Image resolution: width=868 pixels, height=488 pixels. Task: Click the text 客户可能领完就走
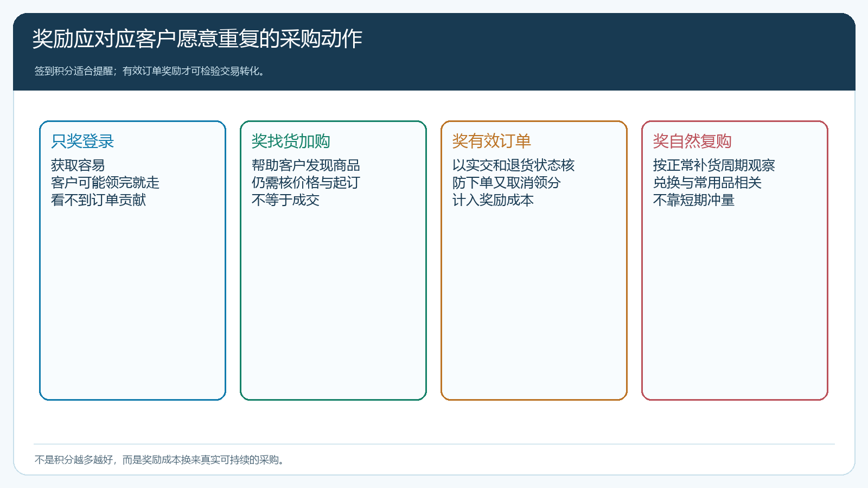coord(105,183)
